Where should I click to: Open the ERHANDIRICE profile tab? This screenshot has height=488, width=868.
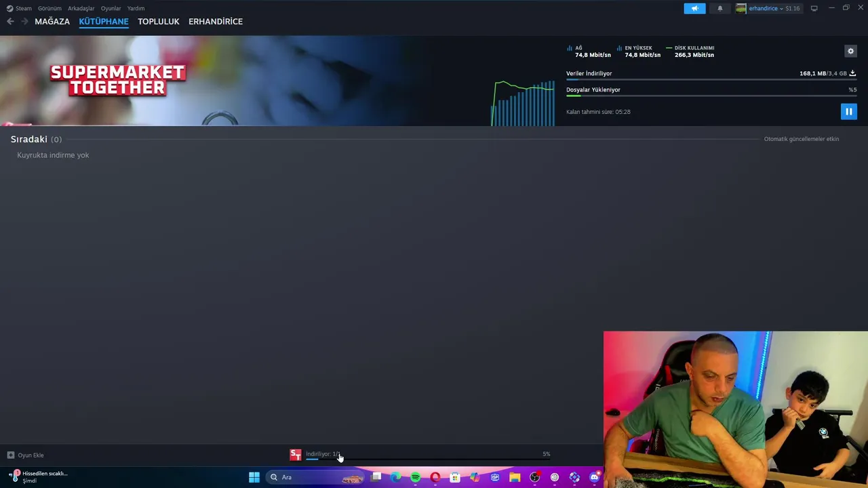tap(216, 22)
